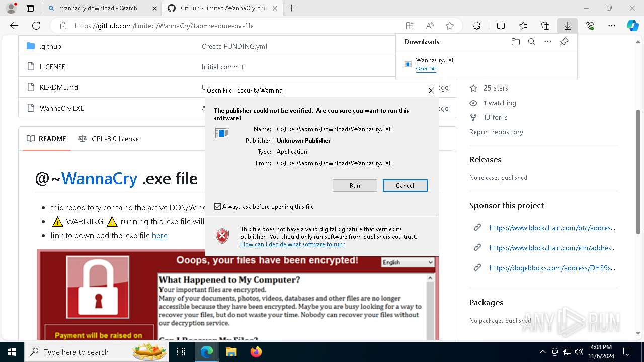The width and height of the screenshot is (644, 362).
Task: Click the address bar URL field
Action: click(236, 26)
